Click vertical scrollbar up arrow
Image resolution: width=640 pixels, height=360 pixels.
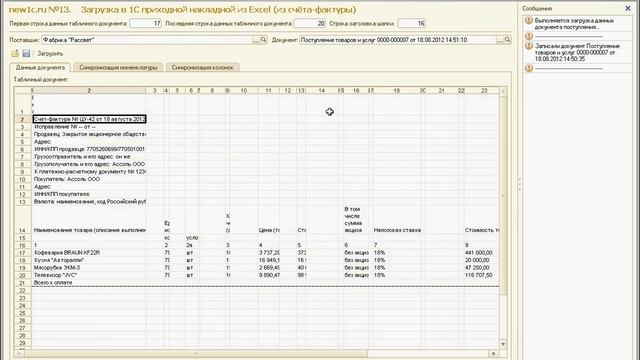tap(503, 91)
